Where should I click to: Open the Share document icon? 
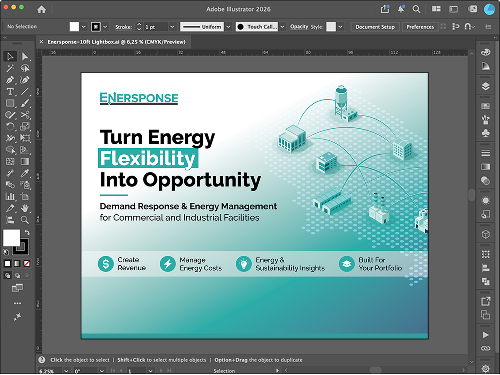pos(385,9)
